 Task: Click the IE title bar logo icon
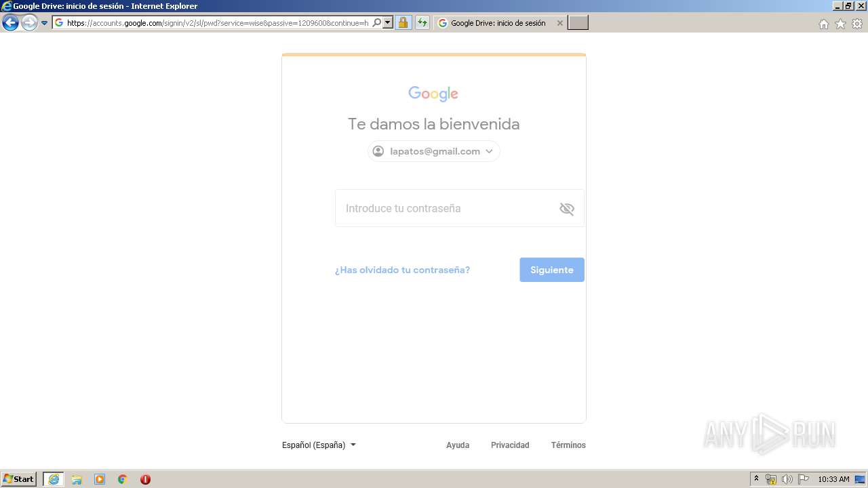click(x=7, y=6)
